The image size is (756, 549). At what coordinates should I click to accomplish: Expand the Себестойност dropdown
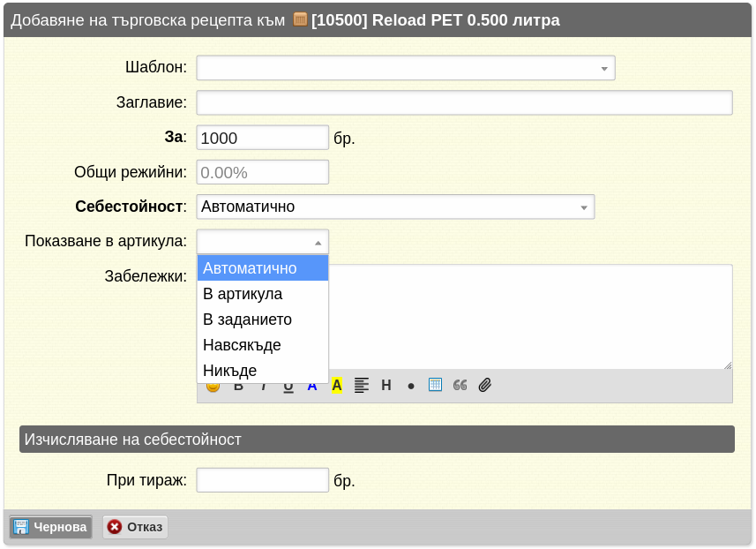[395, 207]
